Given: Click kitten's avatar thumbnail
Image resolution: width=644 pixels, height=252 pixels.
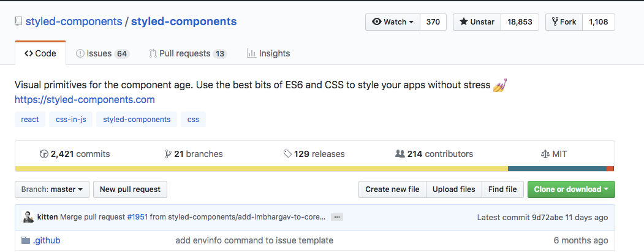Looking at the screenshot, I should 28,217.
